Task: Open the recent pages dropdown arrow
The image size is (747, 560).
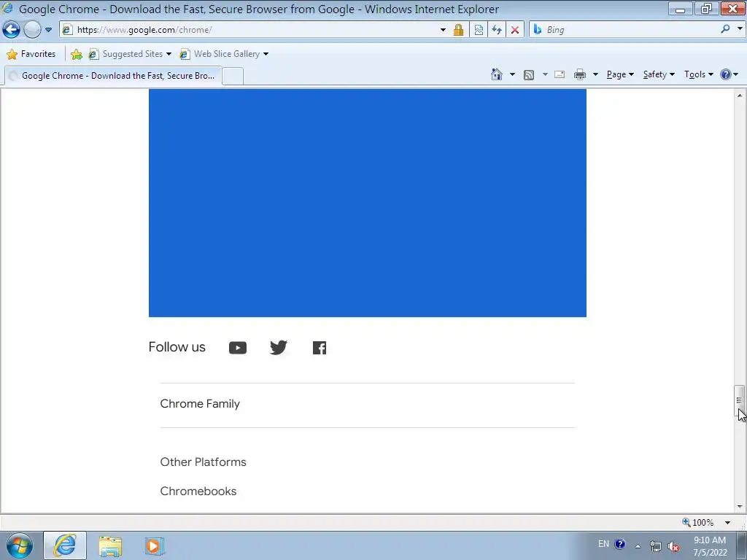Action: click(x=48, y=29)
